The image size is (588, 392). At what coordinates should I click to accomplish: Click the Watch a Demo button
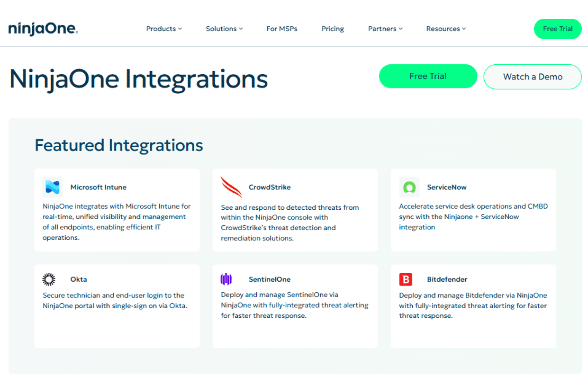coord(532,77)
